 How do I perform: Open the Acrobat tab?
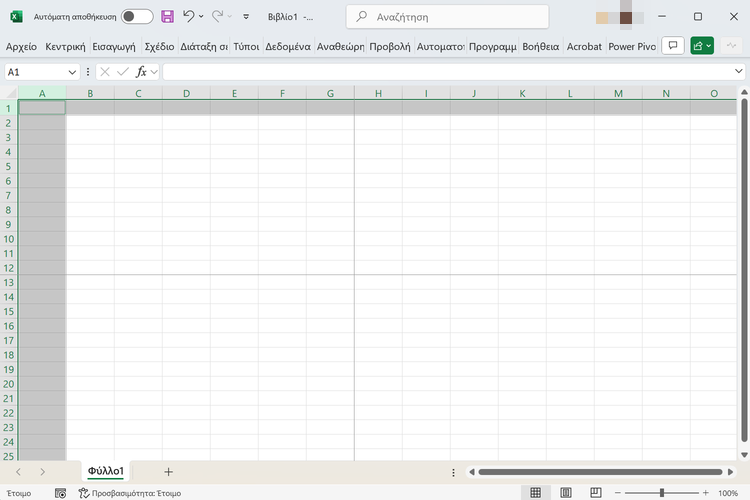click(x=584, y=46)
